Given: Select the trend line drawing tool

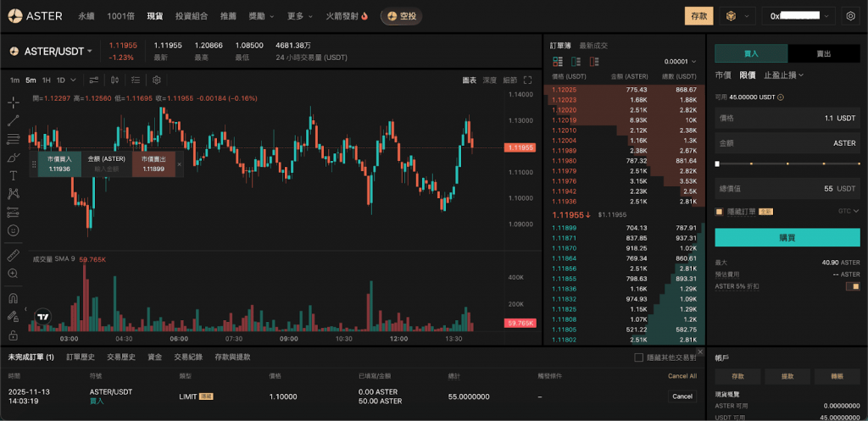Looking at the screenshot, I should pos(14,121).
